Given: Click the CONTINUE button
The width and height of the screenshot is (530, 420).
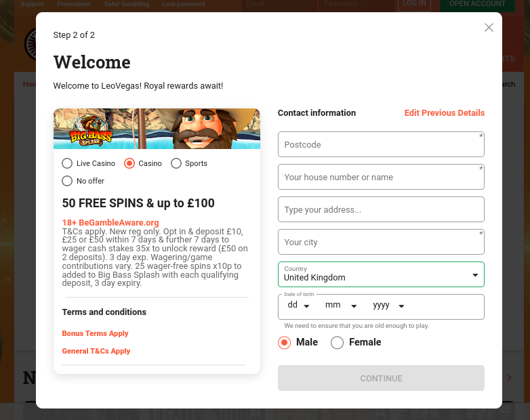Looking at the screenshot, I should [381, 378].
